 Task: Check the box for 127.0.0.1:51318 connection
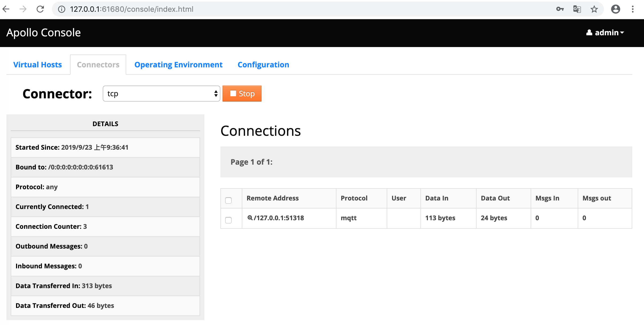point(228,220)
